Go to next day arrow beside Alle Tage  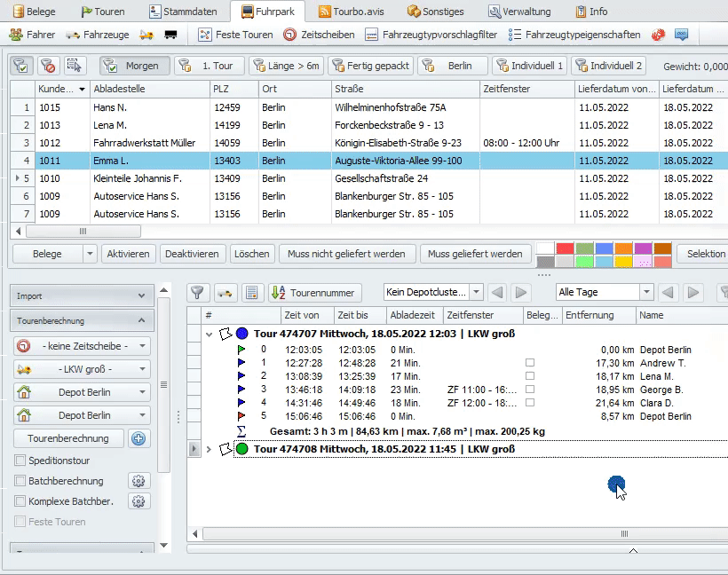coord(693,292)
